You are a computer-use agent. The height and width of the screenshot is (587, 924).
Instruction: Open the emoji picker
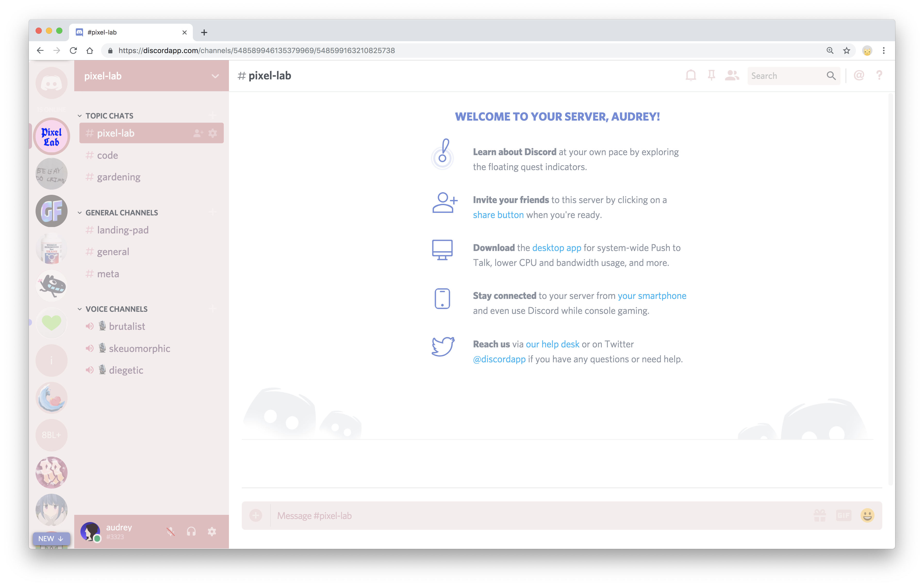[x=867, y=515]
